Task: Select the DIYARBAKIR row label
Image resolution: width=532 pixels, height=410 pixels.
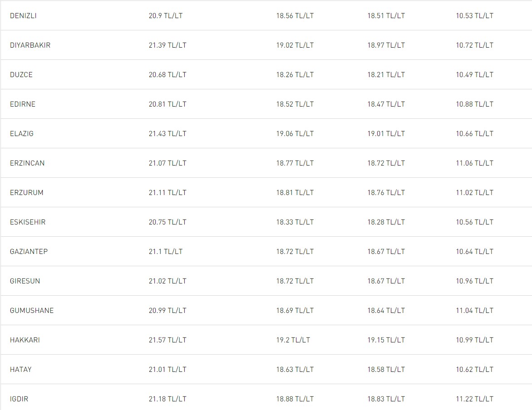Action: point(30,45)
